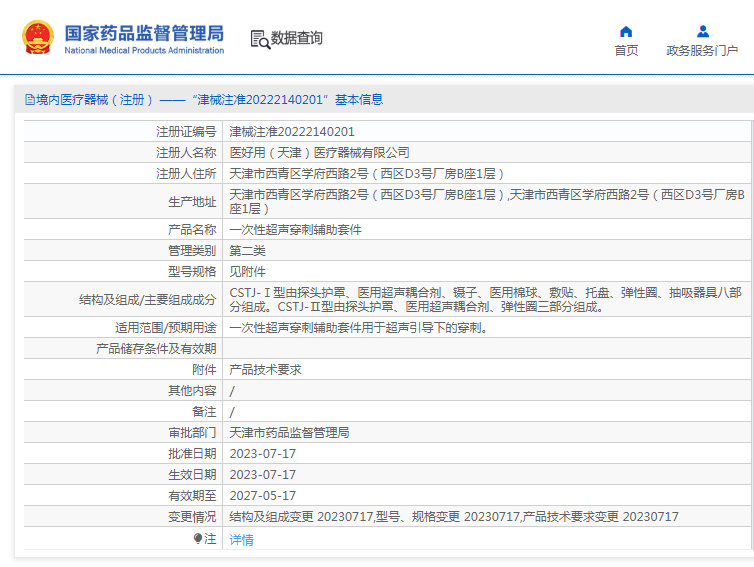Open the 数据查询 search icon
The width and height of the screenshot is (754, 567).
coord(260,39)
